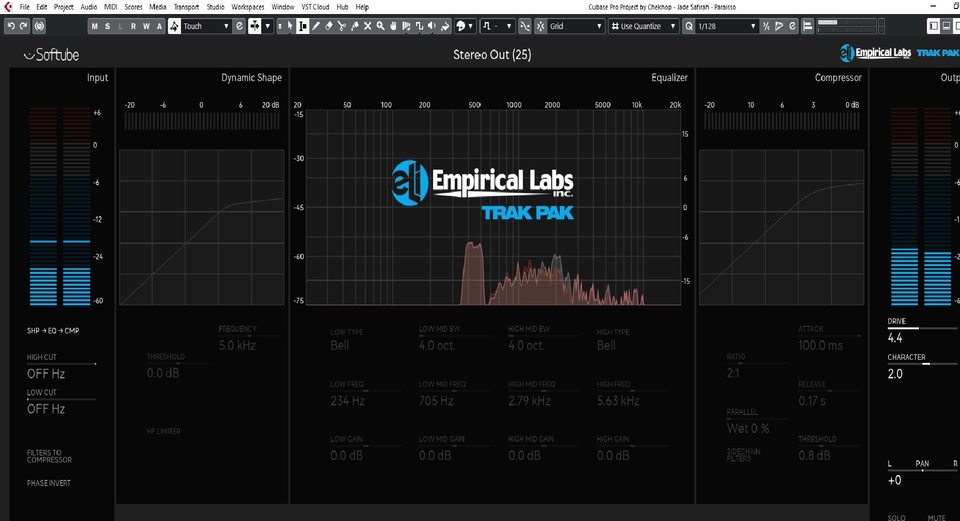Toggle Phase Invert in Input section
This screenshot has height=521, width=960.
point(48,483)
